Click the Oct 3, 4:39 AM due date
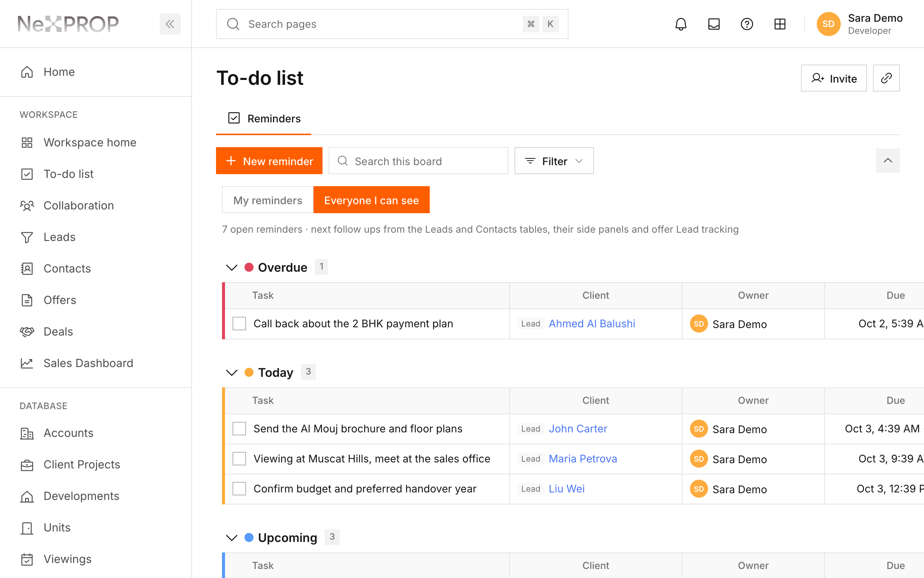 coord(882,429)
